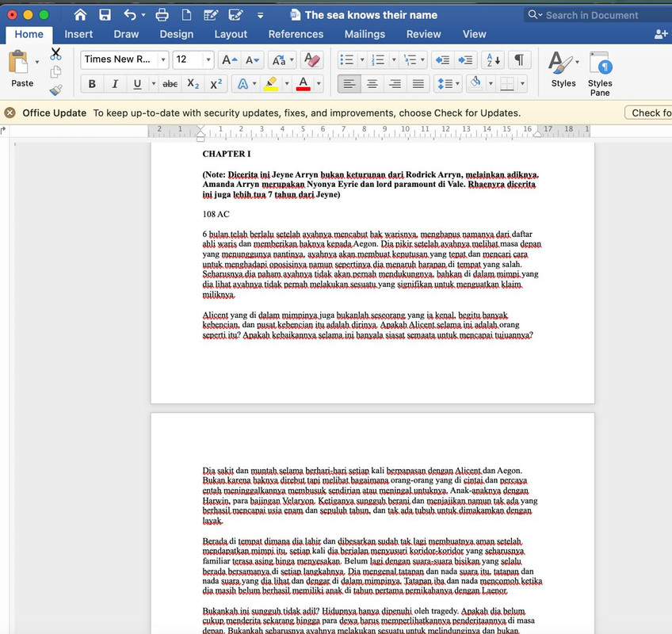
Task: Apply paragraph shading paint bucket
Action: (475, 83)
